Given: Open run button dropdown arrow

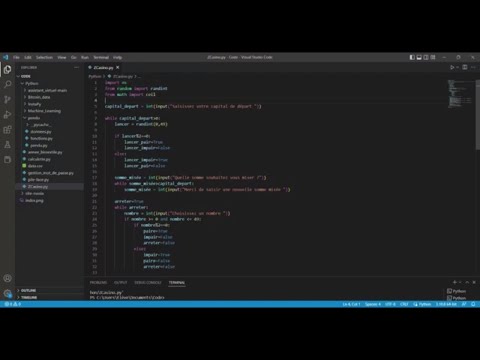Looking at the screenshot, I should coord(458,67).
